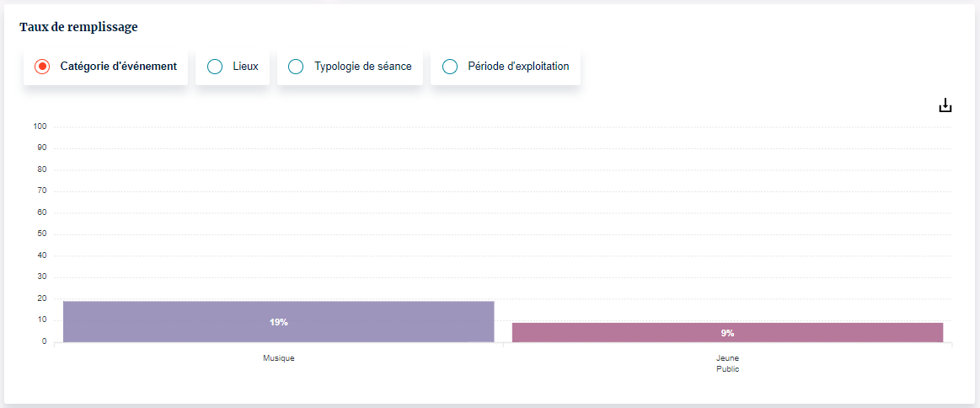Click the 70 y-axis tick label
The height and width of the screenshot is (408, 980).
click(41, 191)
